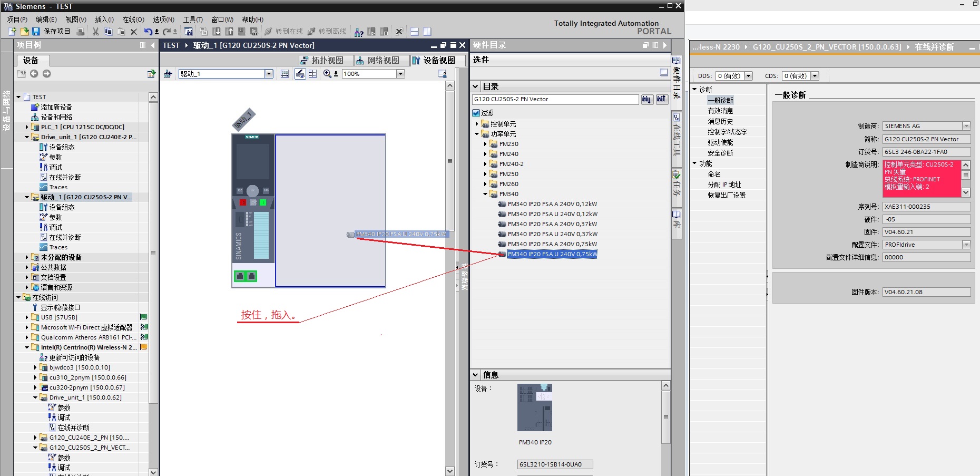Click the search downward icon in catalog
Viewport: 980px width, 476px height.
[x=647, y=99]
